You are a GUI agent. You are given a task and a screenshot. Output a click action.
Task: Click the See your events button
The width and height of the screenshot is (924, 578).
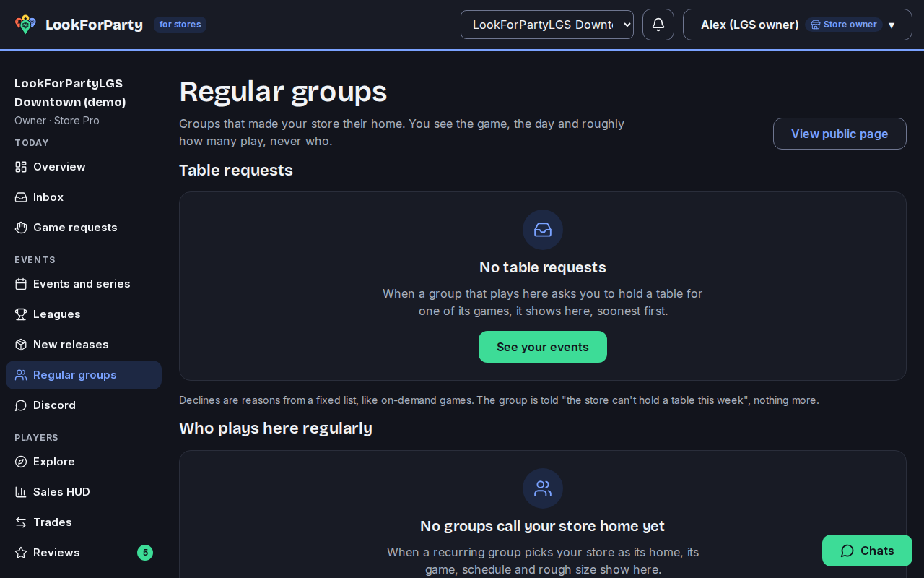click(543, 347)
